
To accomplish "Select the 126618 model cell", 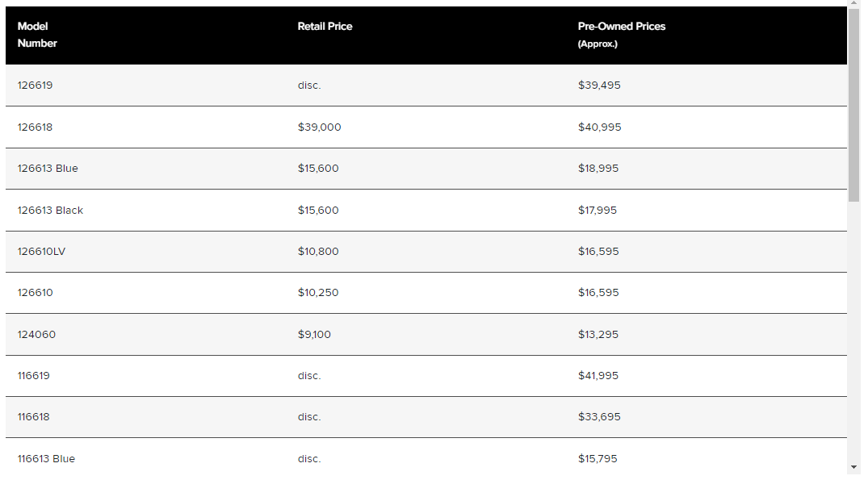I will [x=35, y=127].
